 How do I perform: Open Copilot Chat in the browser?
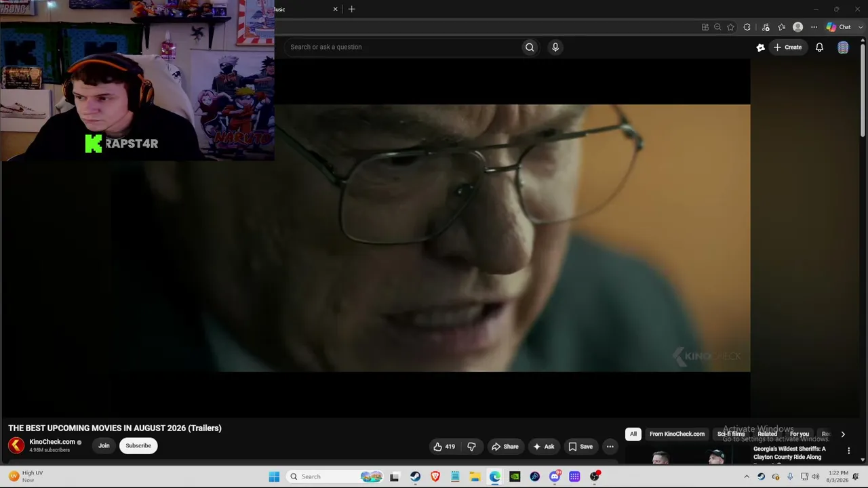coord(838,27)
